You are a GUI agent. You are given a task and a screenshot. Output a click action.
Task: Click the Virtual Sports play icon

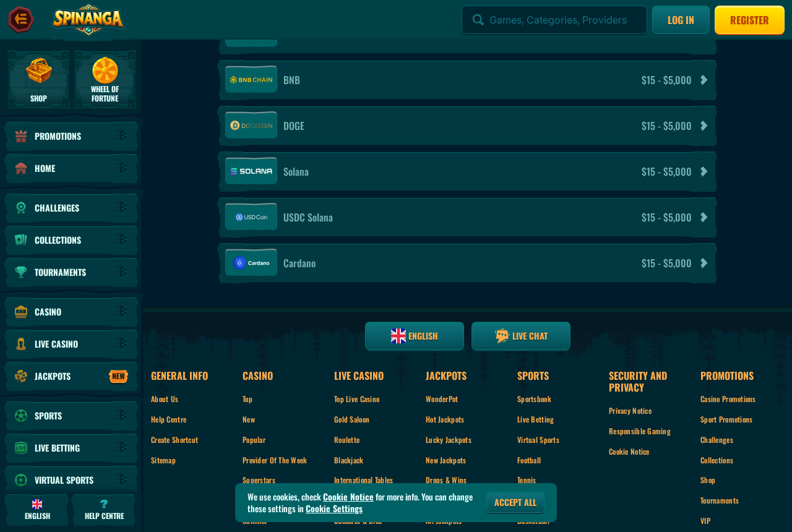(x=21, y=480)
